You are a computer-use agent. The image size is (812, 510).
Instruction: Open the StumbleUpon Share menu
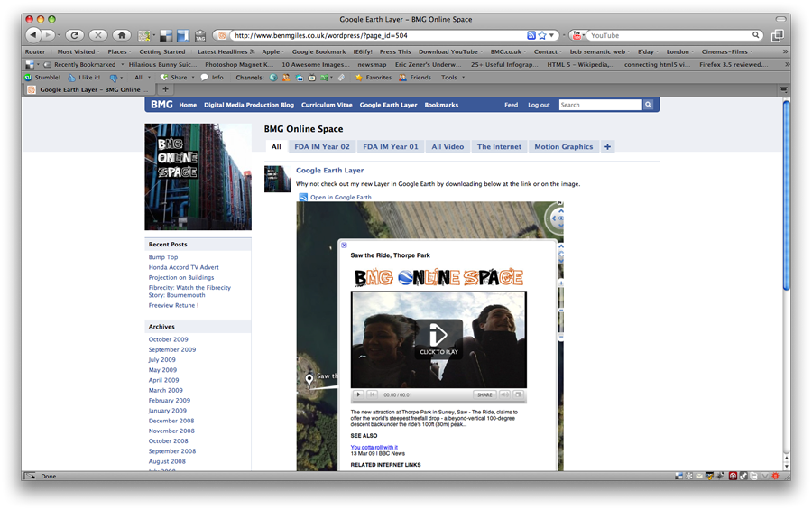pos(177,78)
